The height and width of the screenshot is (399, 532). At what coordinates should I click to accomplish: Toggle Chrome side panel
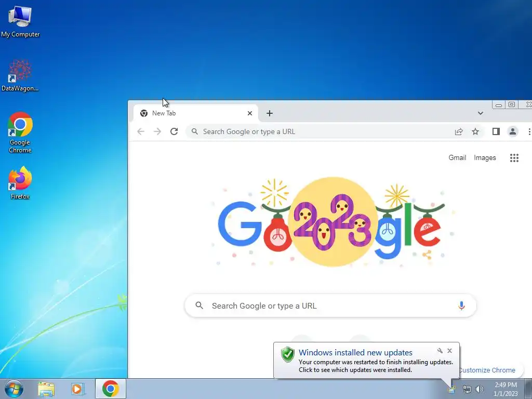coord(496,131)
